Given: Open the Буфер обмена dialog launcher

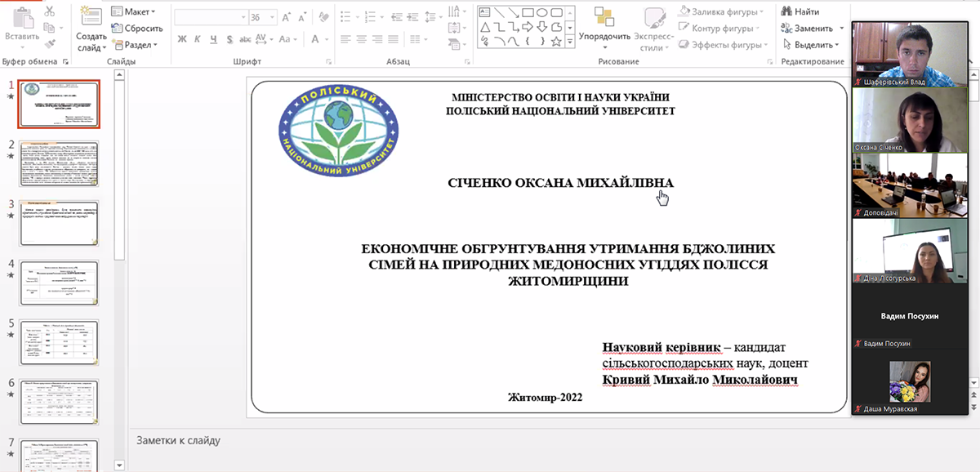Looking at the screenshot, I should [65, 61].
